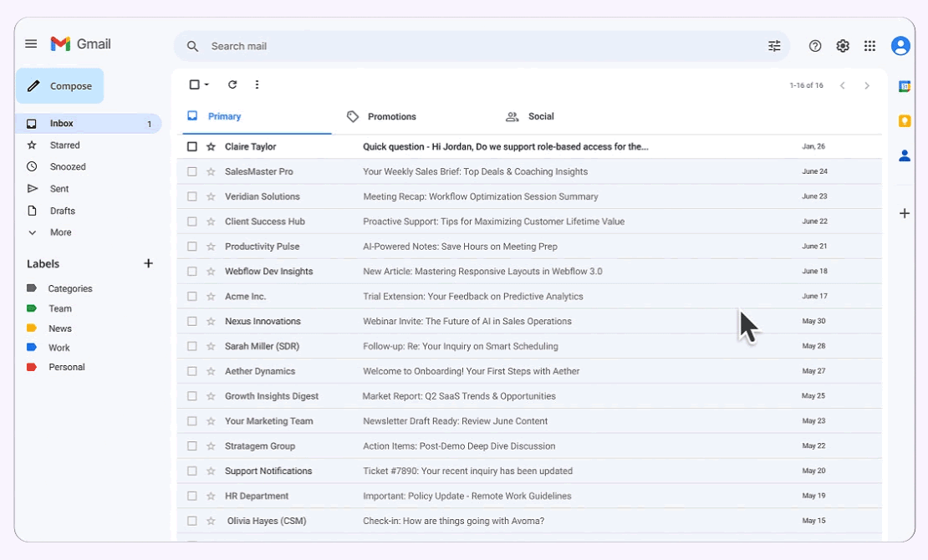Star the Claire Taylor email

point(211,147)
